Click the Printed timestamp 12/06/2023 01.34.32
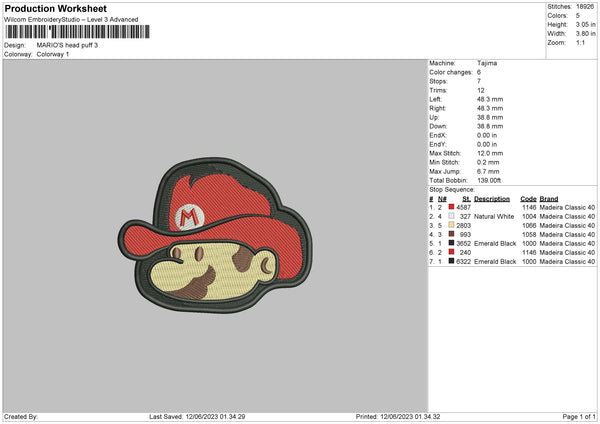Screen dimensions: 600x424 pos(410,416)
